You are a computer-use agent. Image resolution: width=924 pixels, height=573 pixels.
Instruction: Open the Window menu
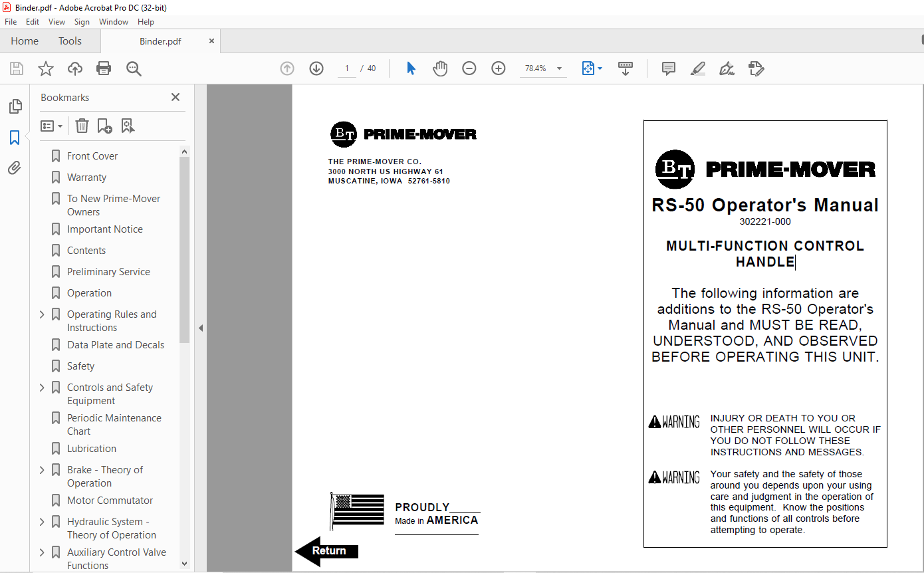pos(114,22)
